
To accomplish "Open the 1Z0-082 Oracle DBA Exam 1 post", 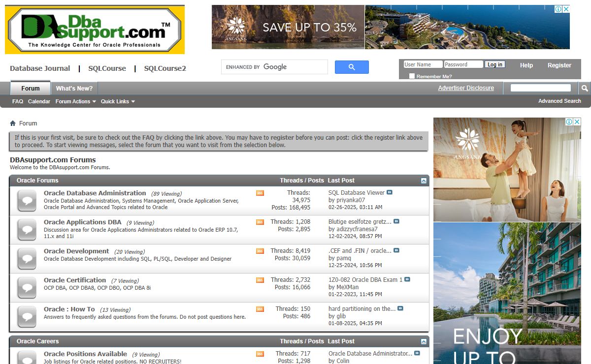I will click(365, 280).
